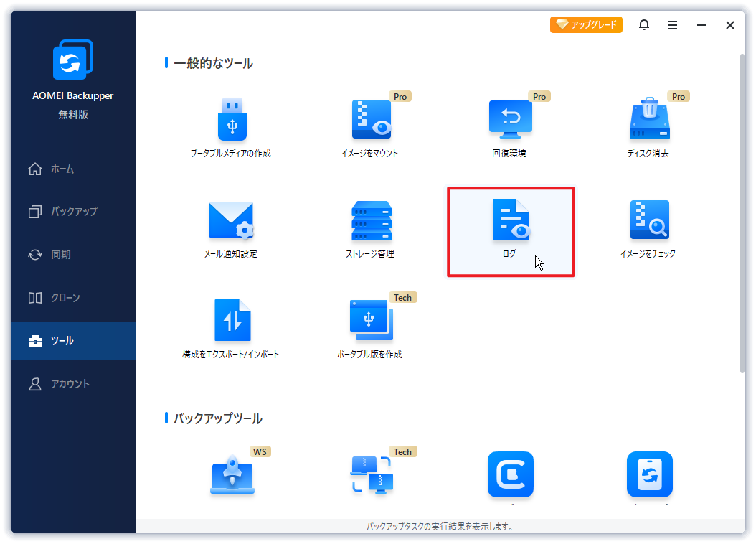Image resolution: width=756 pixels, height=544 pixels.
Task: Click the アップグレード button
Action: point(586,24)
